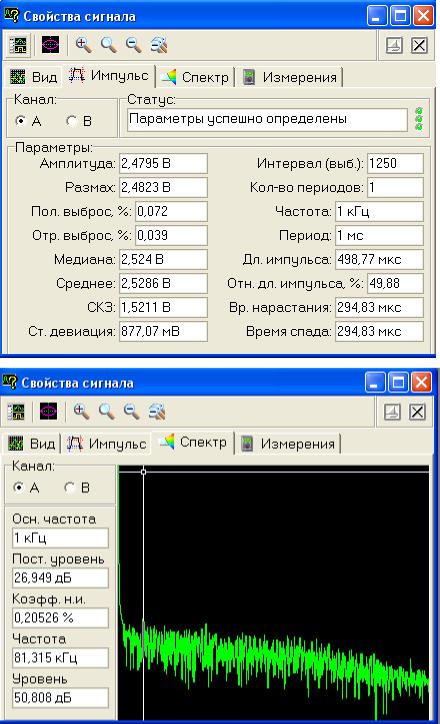Click the Среднее field showing 2,5286 В
This screenshot has height=724, width=440.
click(163, 284)
